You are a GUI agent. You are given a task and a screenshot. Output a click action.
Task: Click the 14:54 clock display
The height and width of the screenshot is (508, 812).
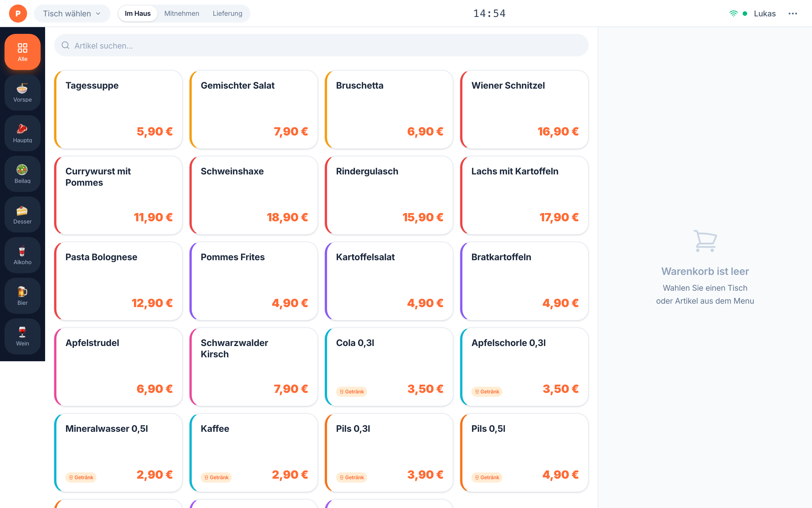tap(489, 14)
